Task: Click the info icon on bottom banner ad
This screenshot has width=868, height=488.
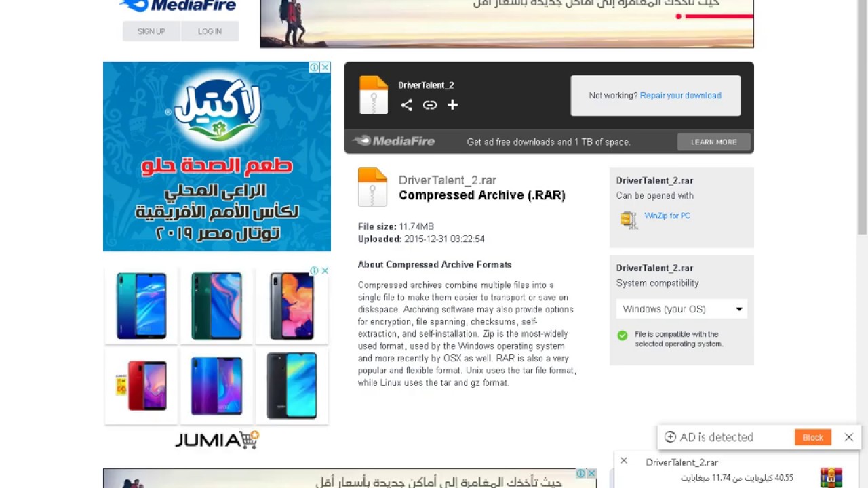Action: click(x=581, y=473)
